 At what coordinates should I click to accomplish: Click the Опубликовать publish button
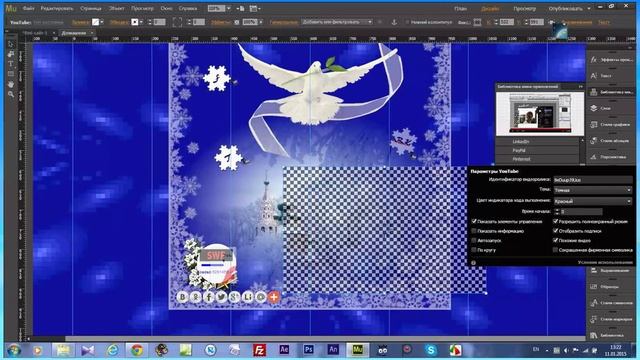click(566, 9)
